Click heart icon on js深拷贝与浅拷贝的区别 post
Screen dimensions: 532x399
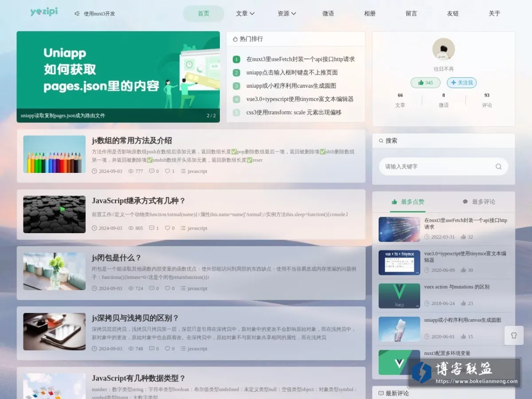[167, 349]
